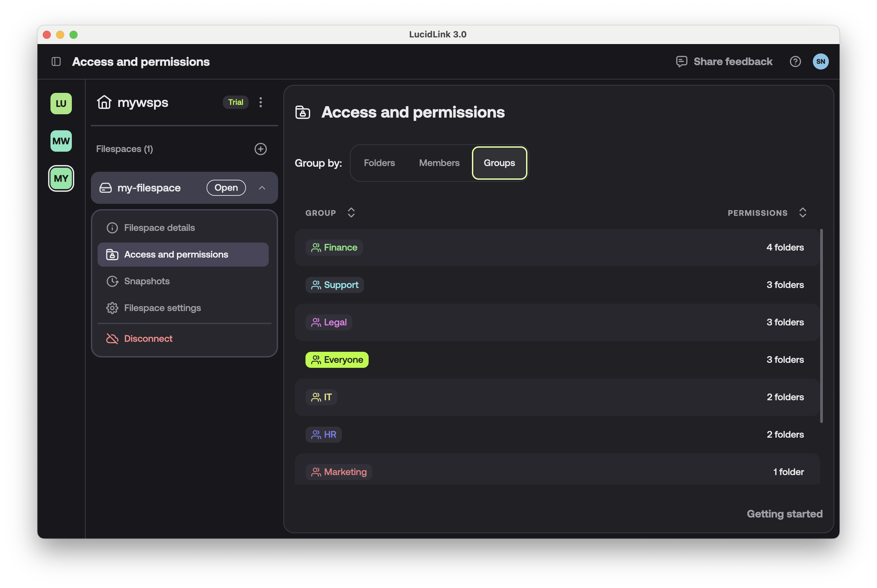Open the Everyone group tag
The width and height of the screenshot is (877, 588).
point(337,360)
